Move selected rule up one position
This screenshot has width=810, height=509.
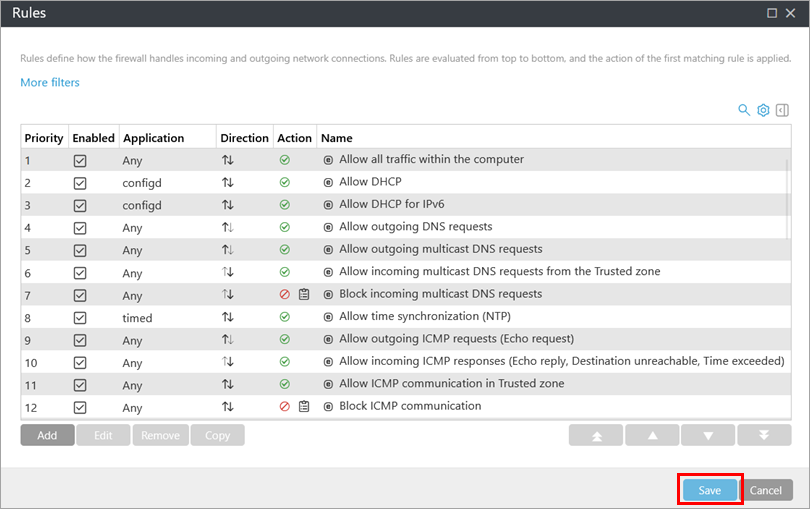[652, 436]
